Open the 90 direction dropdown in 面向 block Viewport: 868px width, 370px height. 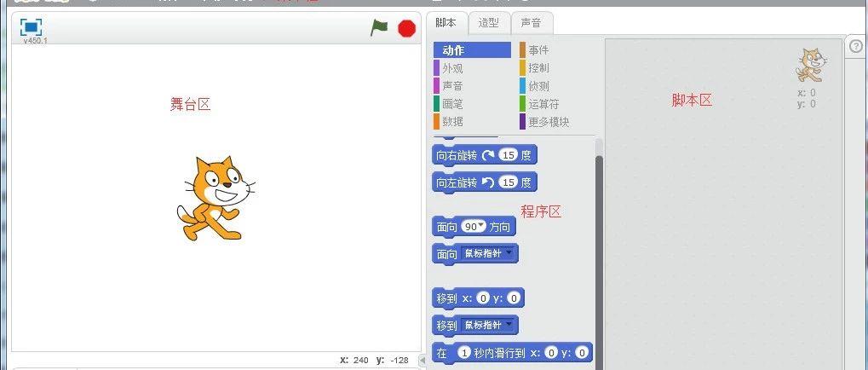point(474,227)
